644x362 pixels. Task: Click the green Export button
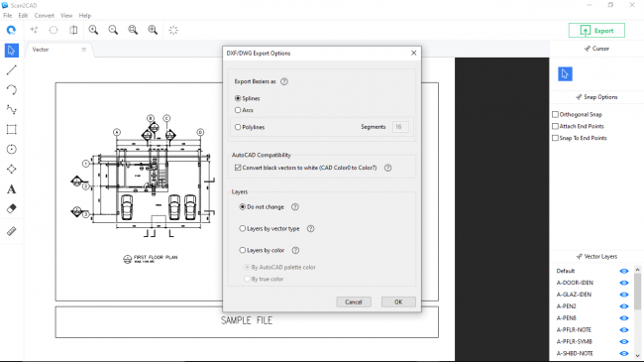pos(596,31)
